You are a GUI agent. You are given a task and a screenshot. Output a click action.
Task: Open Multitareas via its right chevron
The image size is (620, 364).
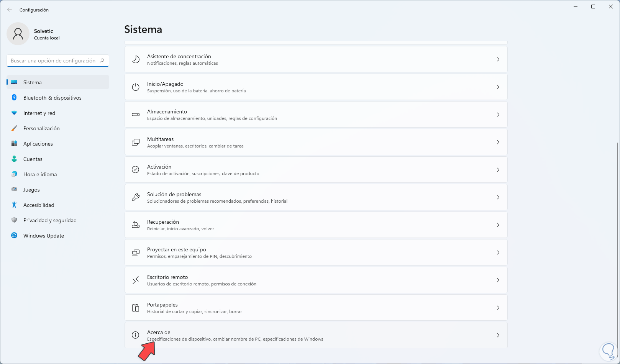coord(498,142)
